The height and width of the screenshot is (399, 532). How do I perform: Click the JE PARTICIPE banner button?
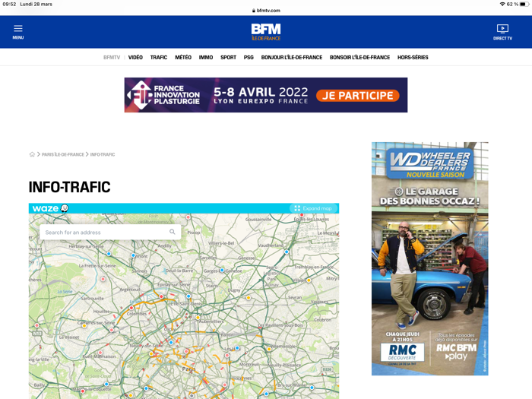click(358, 96)
